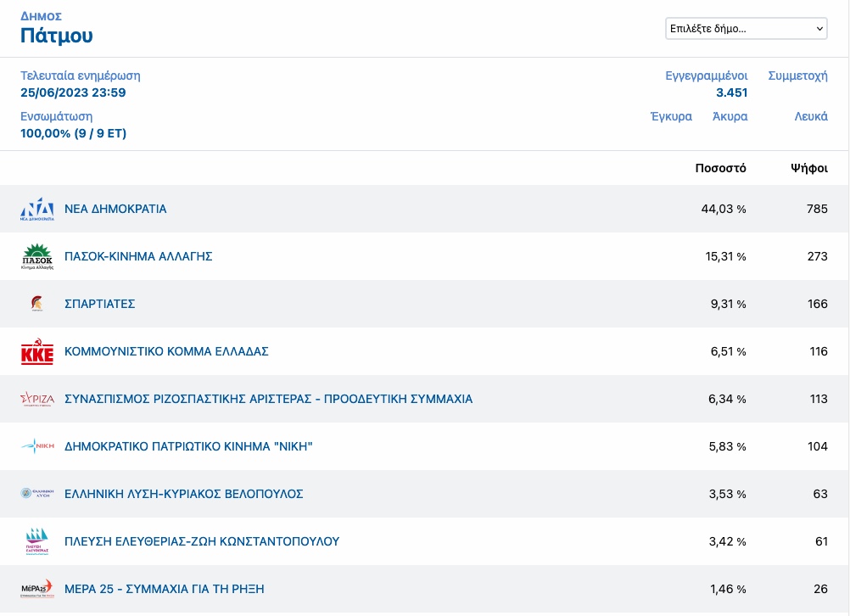
Task: Click the Πάτμου municipality heading
Action: tap(56, 36)
